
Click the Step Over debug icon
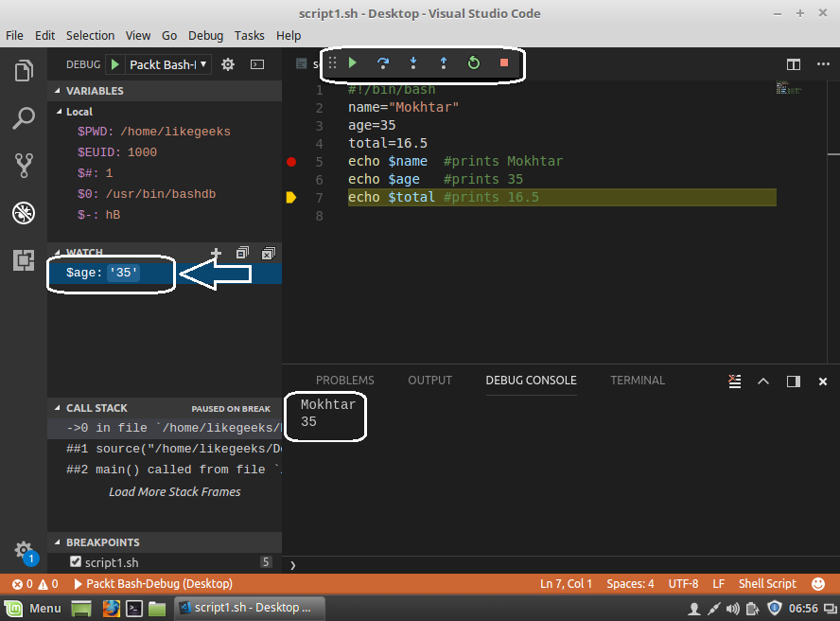383,63
